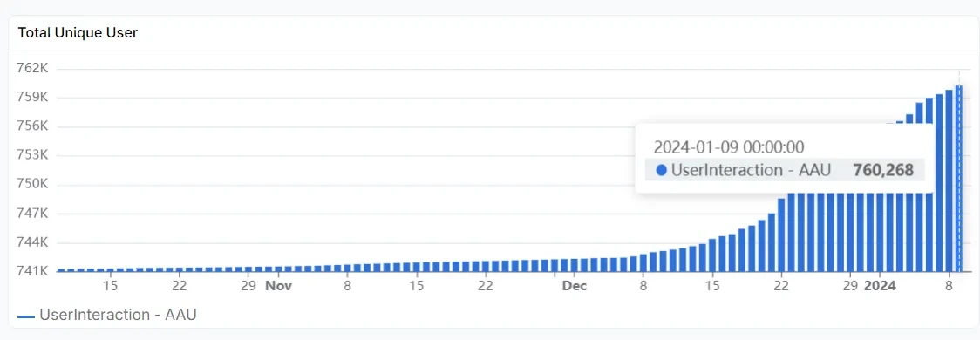The image size is (980, 340).
Task: Click the highlighted last bar for 2024-01-09
Action: (x=959, y=178)
